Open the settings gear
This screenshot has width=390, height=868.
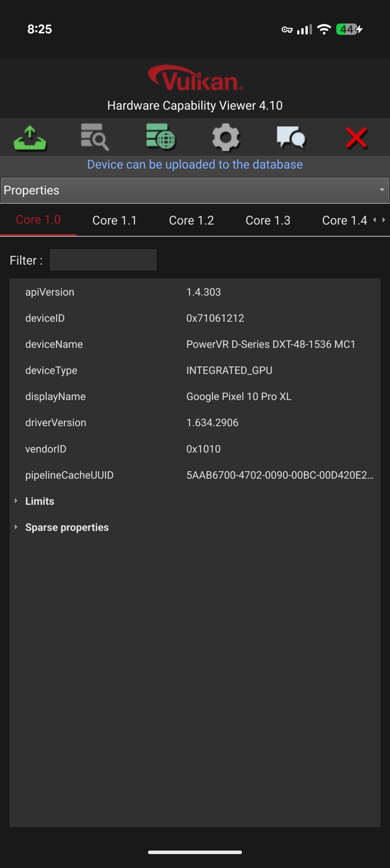226,138
